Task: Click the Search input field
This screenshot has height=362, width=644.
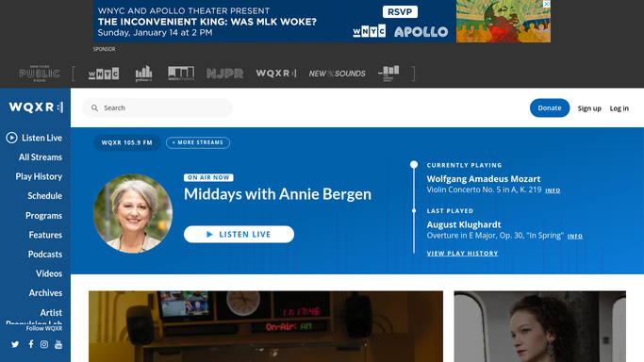Action: 157,107
